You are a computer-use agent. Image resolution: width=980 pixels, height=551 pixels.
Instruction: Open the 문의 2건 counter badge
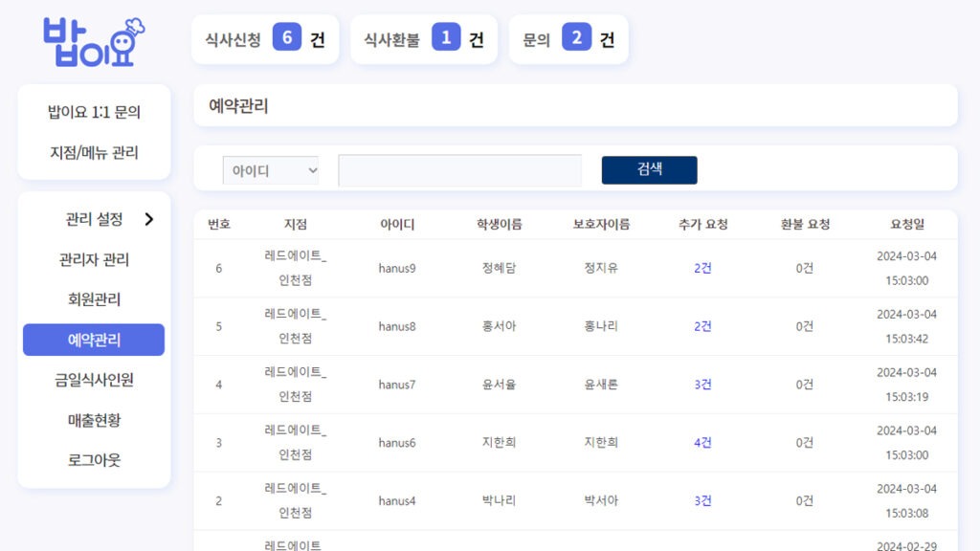pos(568,39)
